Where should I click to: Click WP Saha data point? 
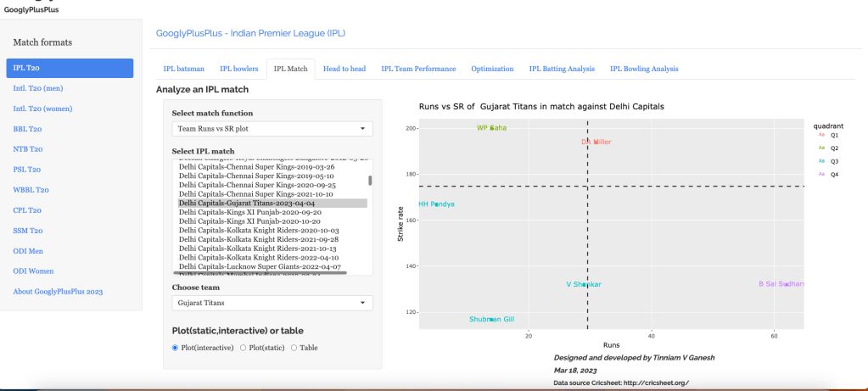492,128
